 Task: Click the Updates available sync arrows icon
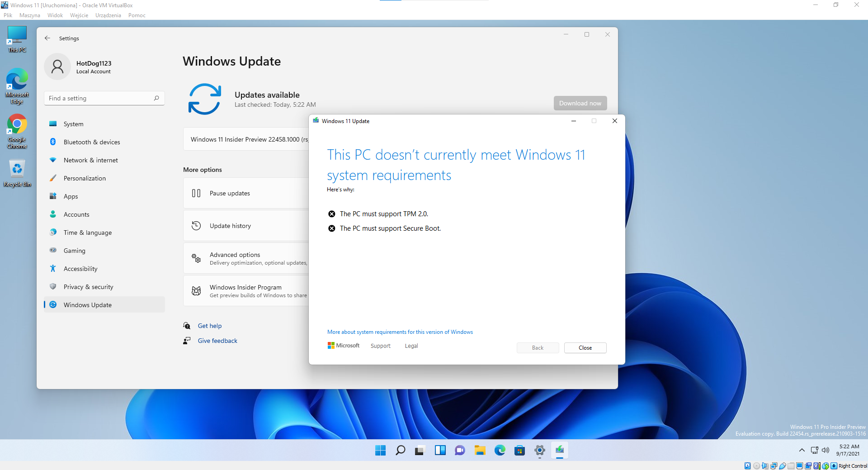tap(205, 99)
